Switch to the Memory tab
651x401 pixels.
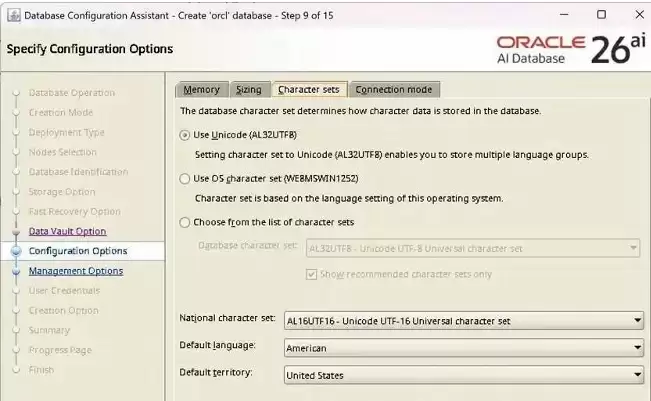[x=202, y=90]
